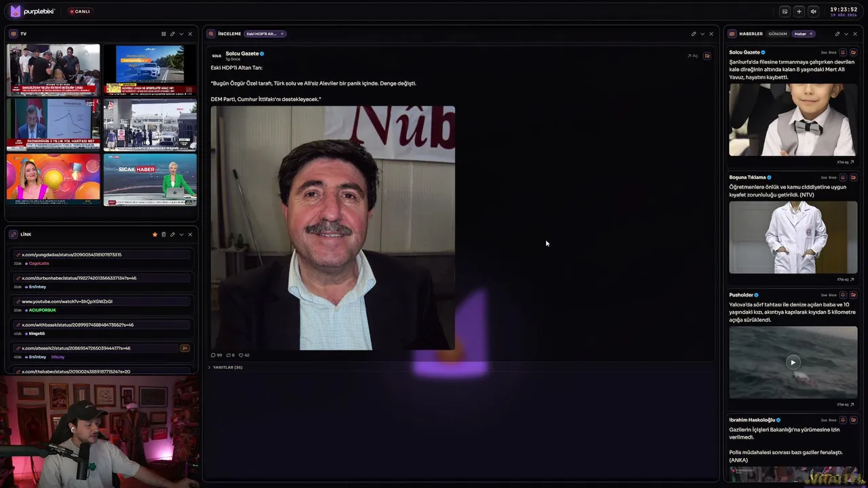Edit the TV panel with the pencil icon
Screen dimensions: 868x488
[x=172, y=34]
